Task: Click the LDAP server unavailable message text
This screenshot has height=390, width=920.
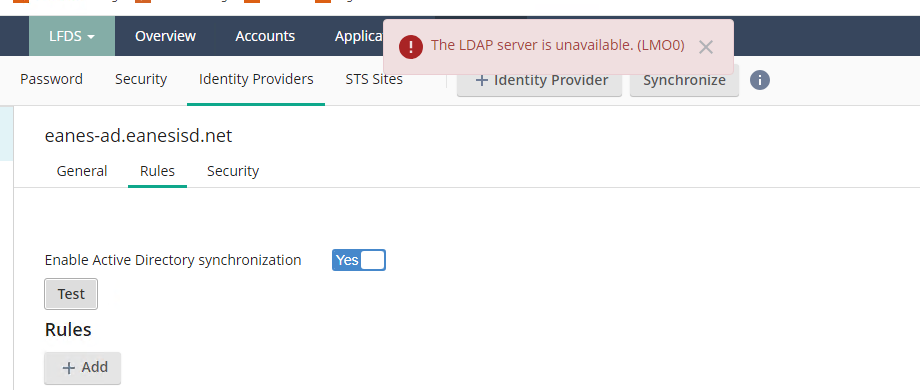Action: [558, 45]
